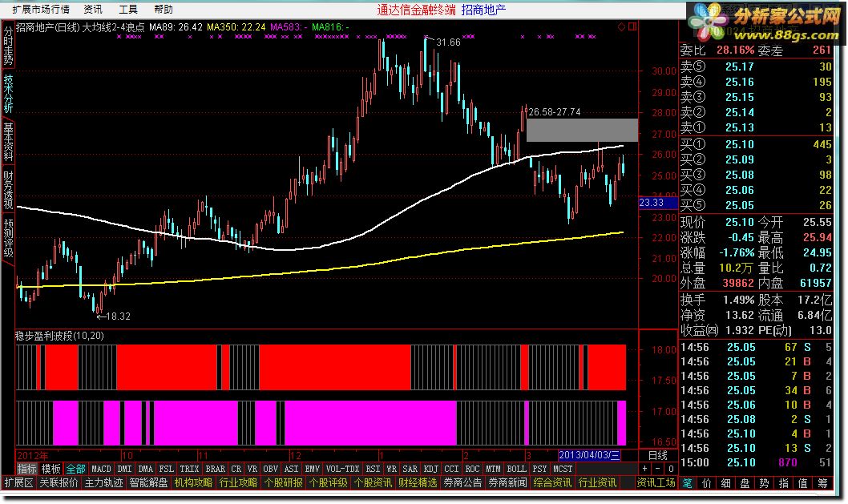Open the 个股研报 bottom tab
Viewport: 848px width, 504px height.
[x=284, y=482]
